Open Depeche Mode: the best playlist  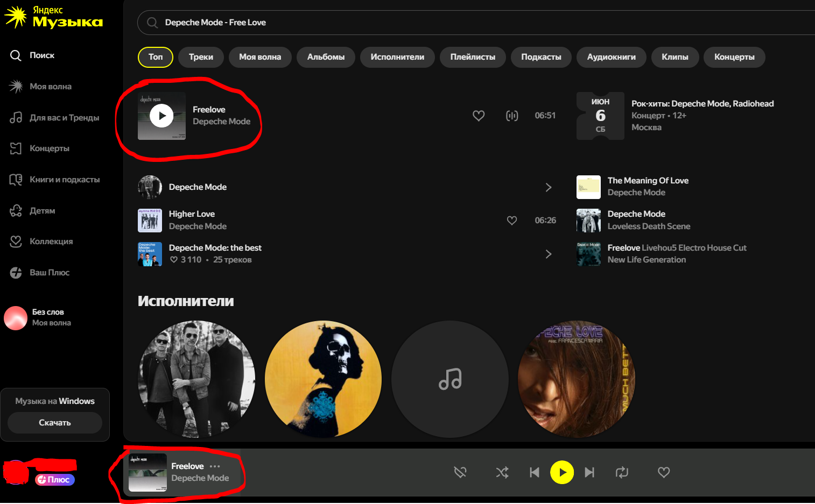pyautogui.click(x=215, y=248)
